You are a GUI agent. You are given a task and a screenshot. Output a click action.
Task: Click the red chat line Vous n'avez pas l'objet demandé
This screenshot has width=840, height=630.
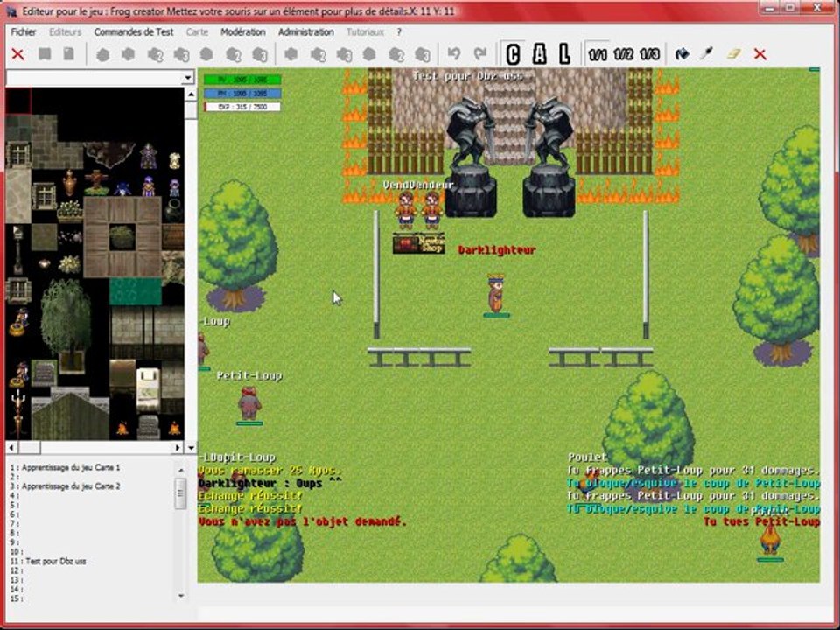click(302, 521)
